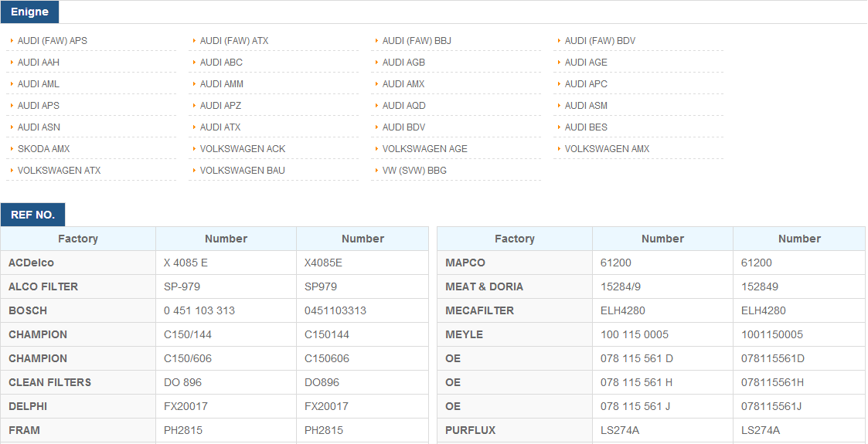Click the MAPCO factory cell

(515, 263)
